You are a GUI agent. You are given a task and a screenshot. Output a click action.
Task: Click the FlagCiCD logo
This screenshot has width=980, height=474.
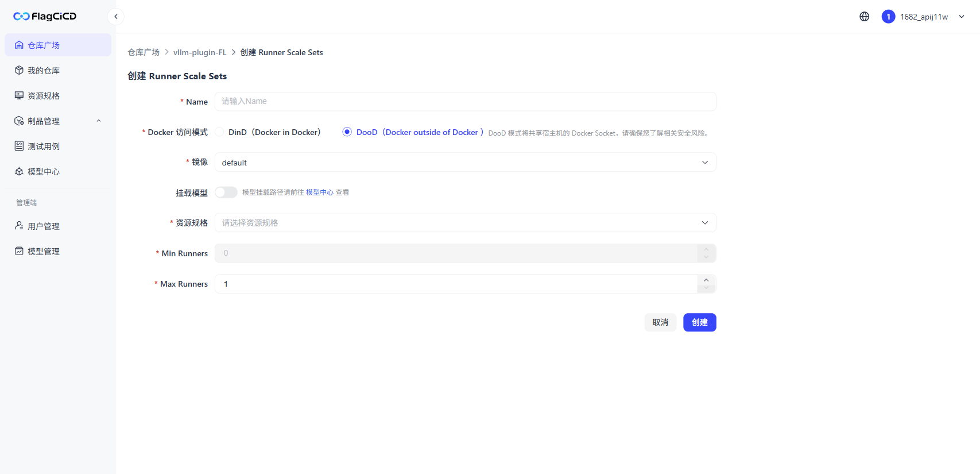tap(45, 16)
